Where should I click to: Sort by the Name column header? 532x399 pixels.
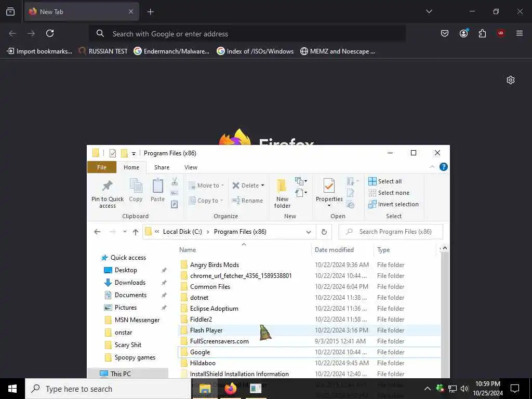click(244, 250)
